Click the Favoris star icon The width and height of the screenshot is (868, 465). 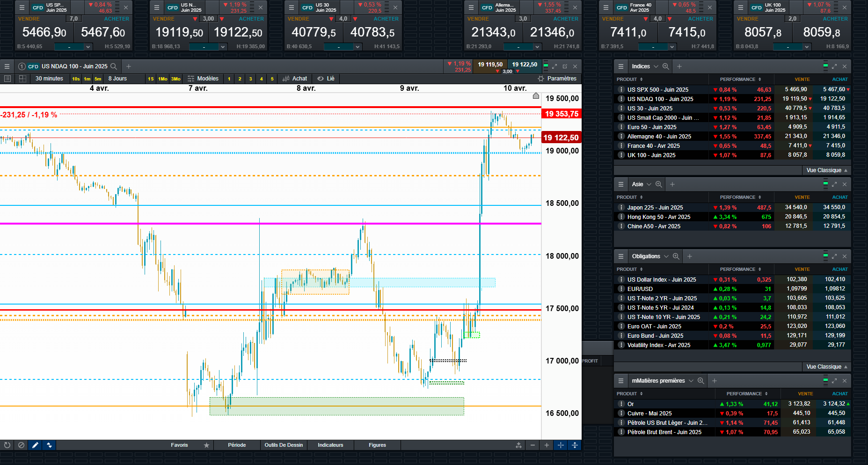(x=206, y=445)
